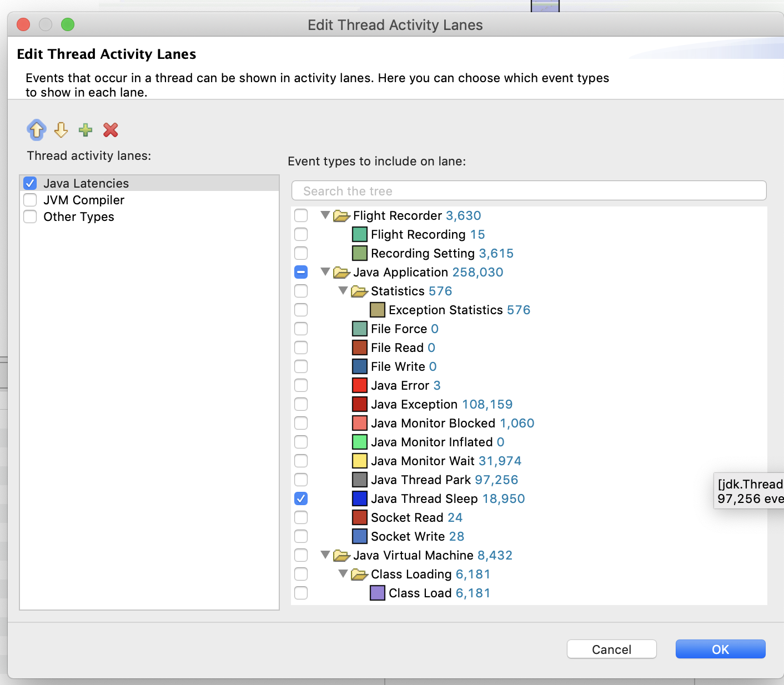784x685 pixels.
Task: Move selected lane up with blue arrow icon
Action: pyautogui.click(x=37, y=130)
